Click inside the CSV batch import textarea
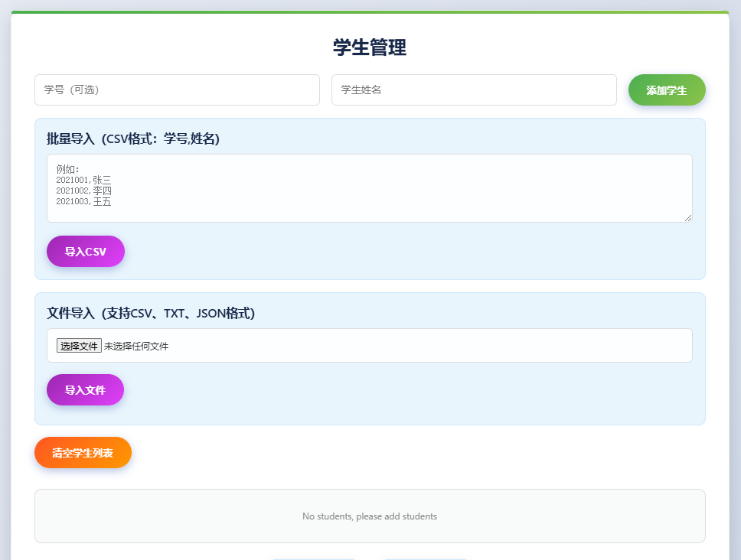 [370, 188]
